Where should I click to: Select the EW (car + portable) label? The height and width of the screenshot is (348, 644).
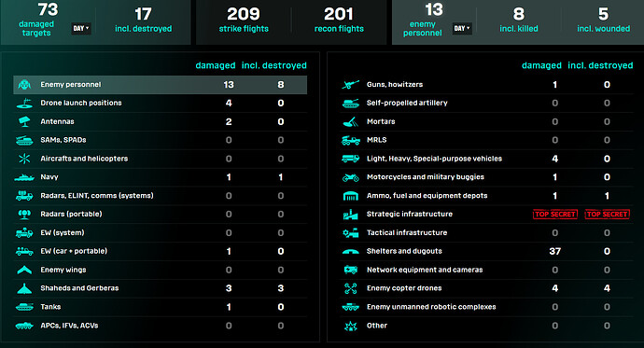click(74, 251)
